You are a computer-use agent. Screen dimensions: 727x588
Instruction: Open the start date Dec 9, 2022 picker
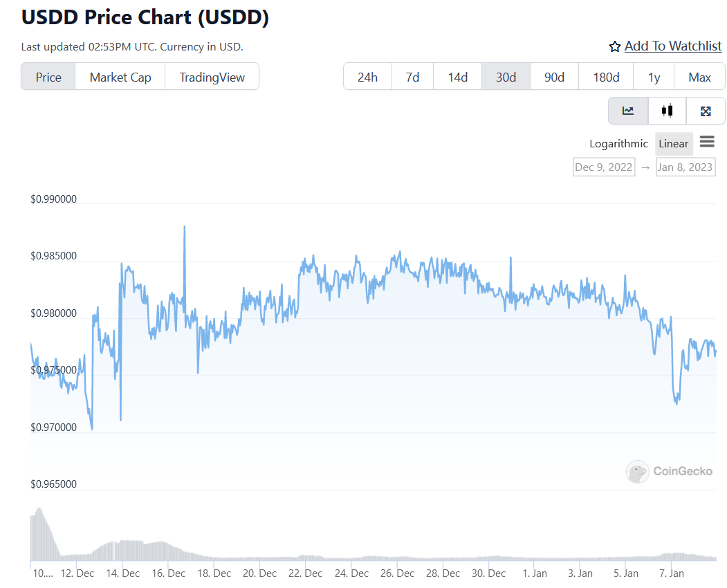pyautogui.click(x=603, y=167)
